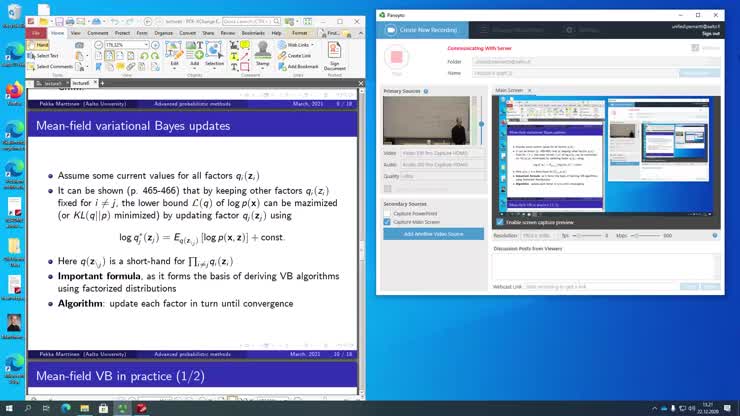Click the zoom out minus button
The width and height of the screenshot is (740, 416).
(99, 45)
